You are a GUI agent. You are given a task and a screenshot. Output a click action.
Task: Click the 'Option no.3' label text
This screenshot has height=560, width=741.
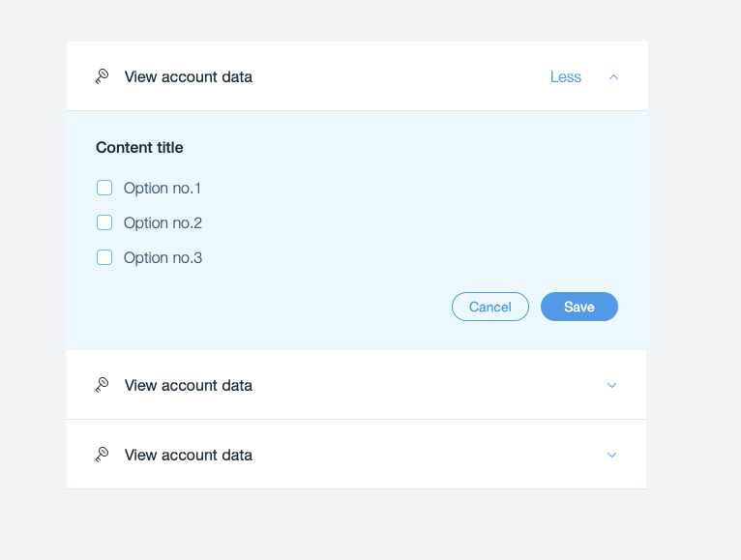tap(163, 257)
